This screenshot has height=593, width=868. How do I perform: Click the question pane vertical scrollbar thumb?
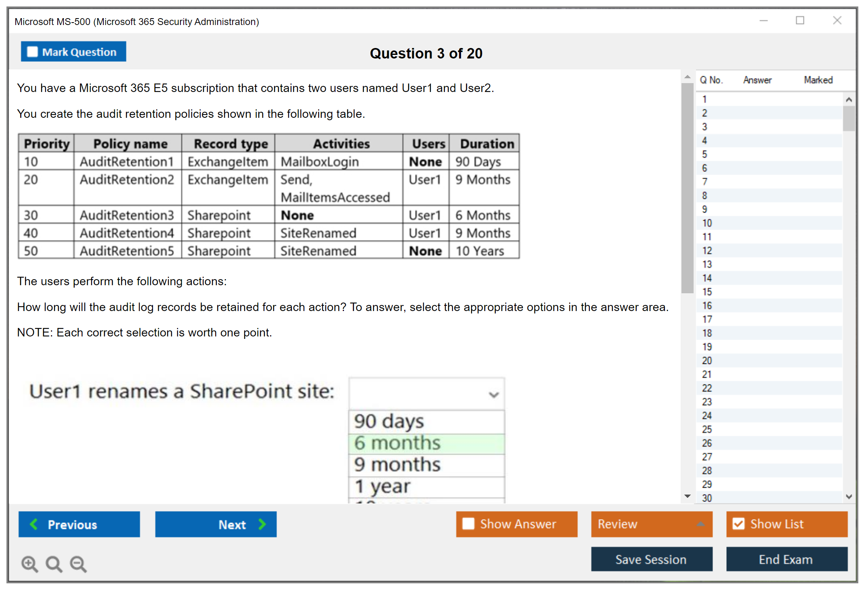click(687, 188)
